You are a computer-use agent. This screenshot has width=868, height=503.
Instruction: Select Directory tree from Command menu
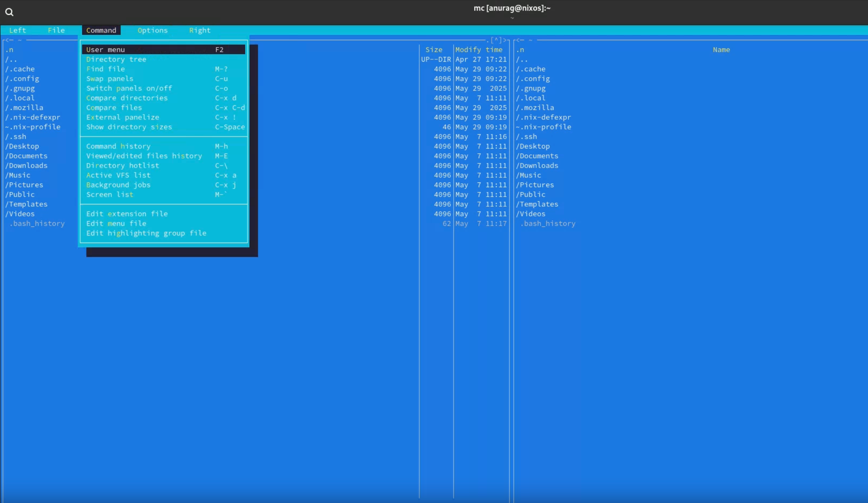tap(116, 59)
